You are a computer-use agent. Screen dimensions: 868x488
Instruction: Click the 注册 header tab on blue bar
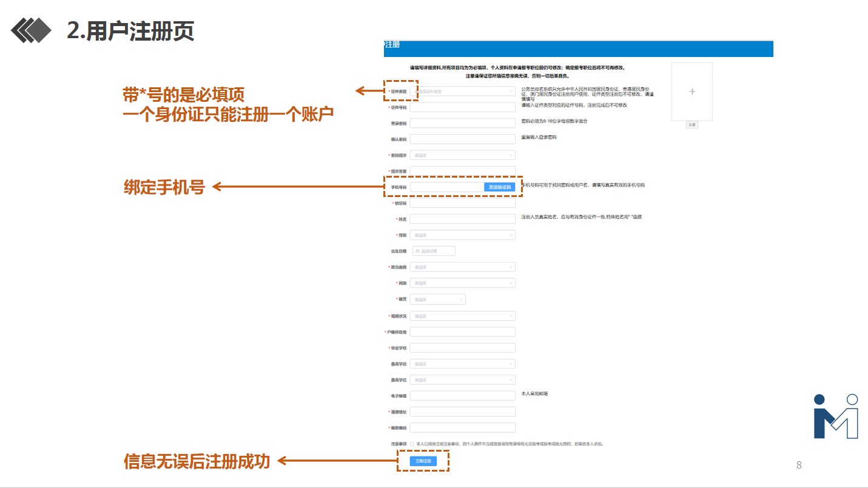[x=392, y=45]
